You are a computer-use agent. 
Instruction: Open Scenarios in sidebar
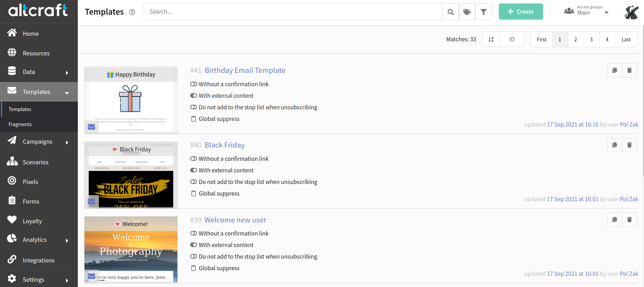(39, 162)
